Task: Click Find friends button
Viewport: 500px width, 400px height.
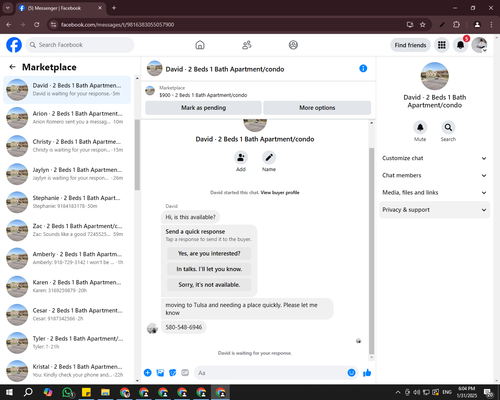Action: [410, 45]
